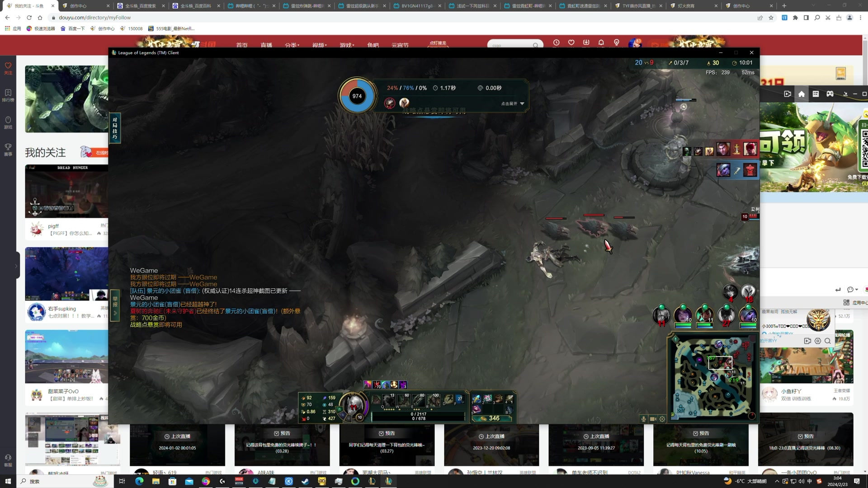
Task: Click the boots item in slot 3
Action: [498, 399]
